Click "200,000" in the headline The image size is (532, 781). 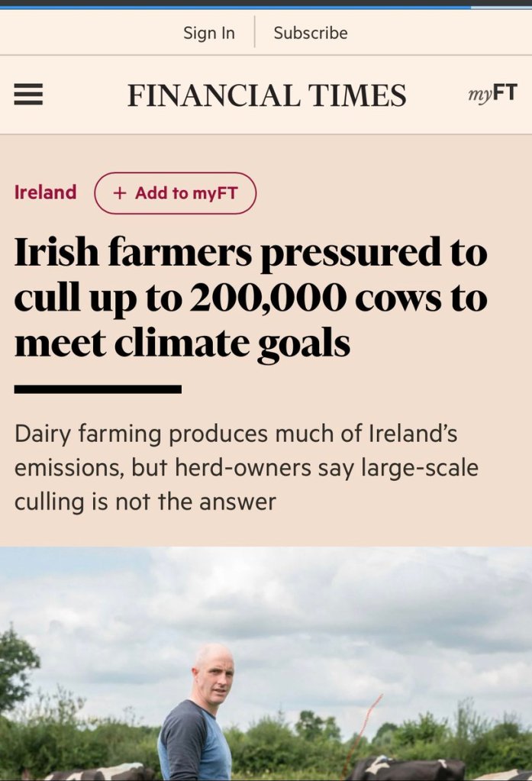pos(263,299)
